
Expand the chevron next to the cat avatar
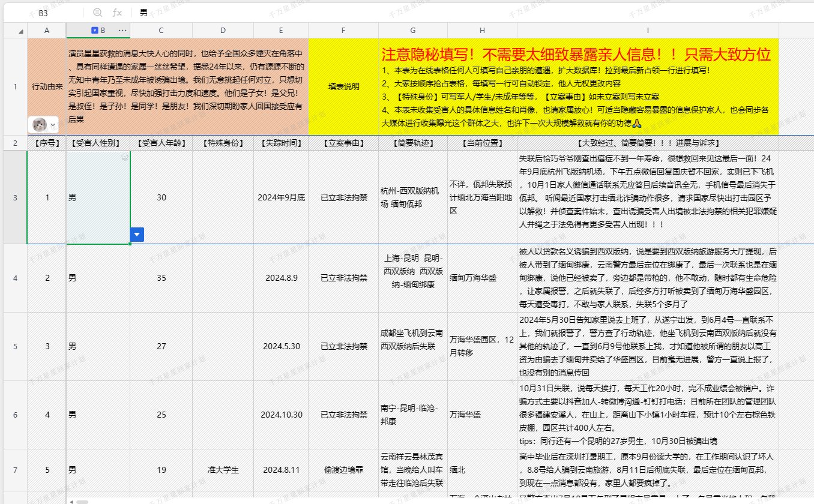(x=53, y=125)
